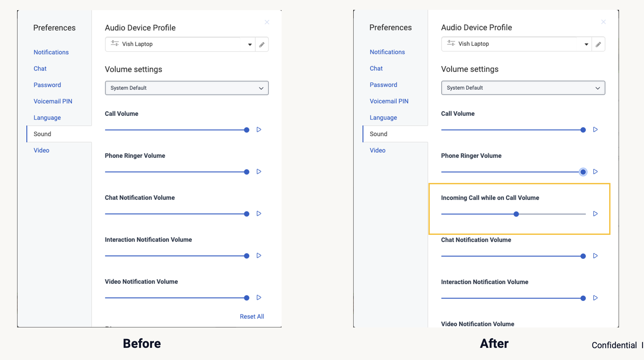Play Call Volume test sound in Before panel
Image resolution: width=644 pixels, height=360 pixels.
tap(259, 130)
